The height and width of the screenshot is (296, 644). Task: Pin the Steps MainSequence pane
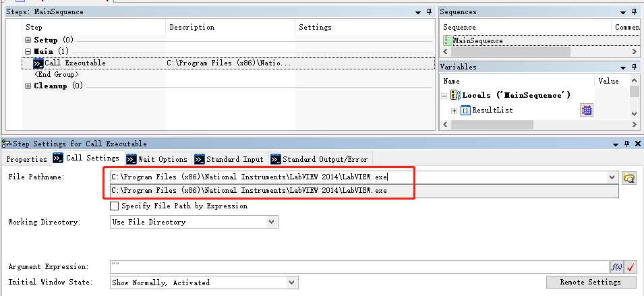[x=429, y=12]
